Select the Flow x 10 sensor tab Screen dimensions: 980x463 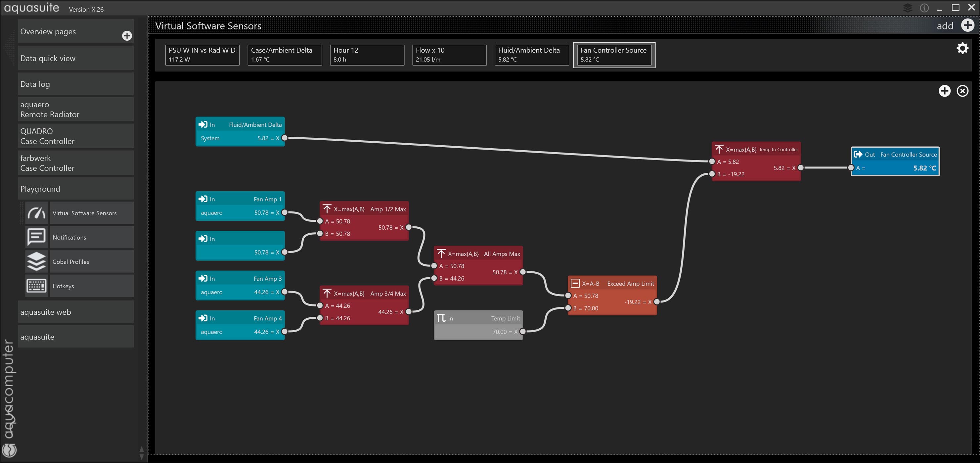pyautogui.click(x=449, y=55)
